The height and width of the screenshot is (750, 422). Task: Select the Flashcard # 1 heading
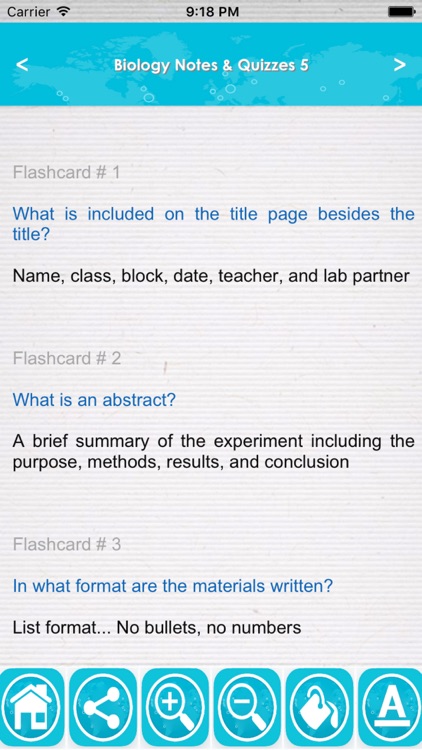click(67, 172)
